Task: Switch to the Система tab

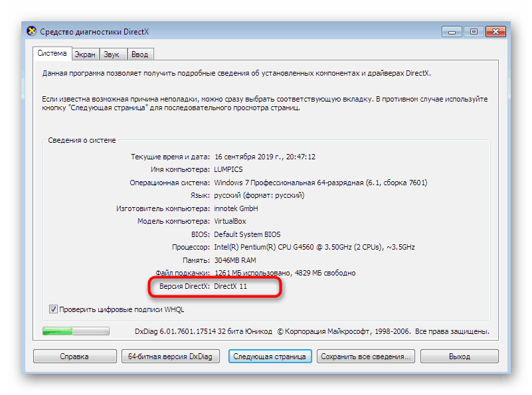Action: [x=52, y=53]
